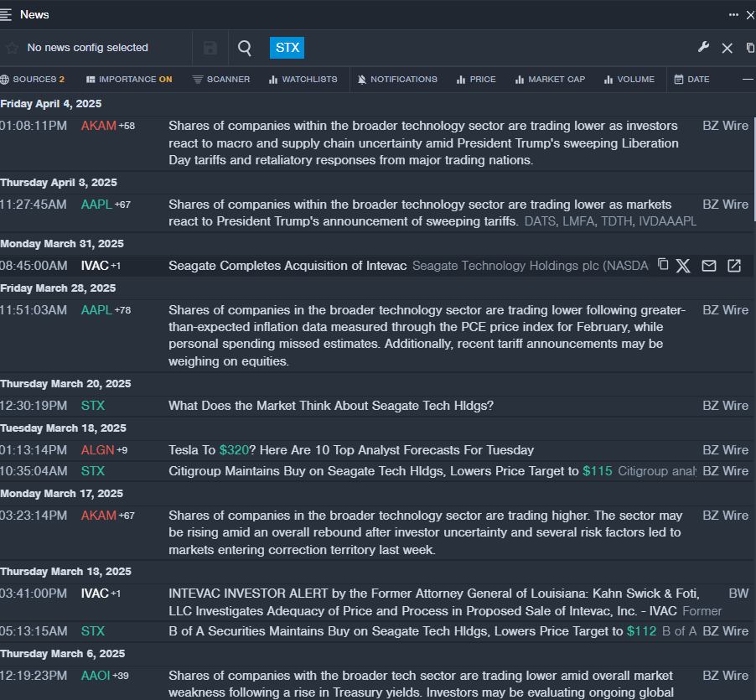Click the ALGN ticker symbol

tap(97, 450)
